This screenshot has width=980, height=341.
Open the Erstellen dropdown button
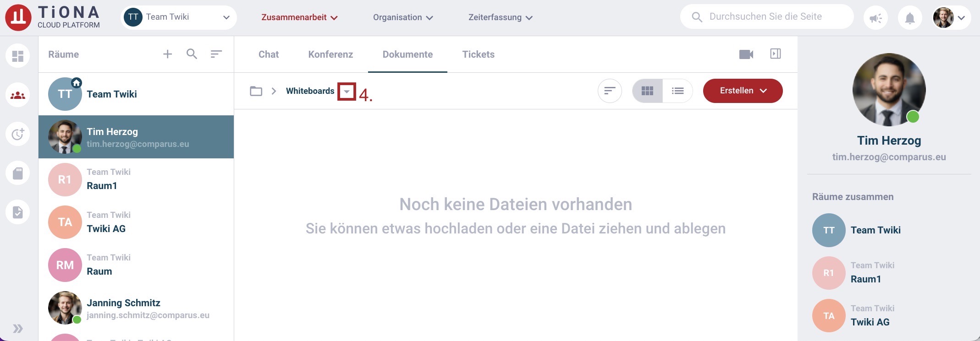coord(743,91)
